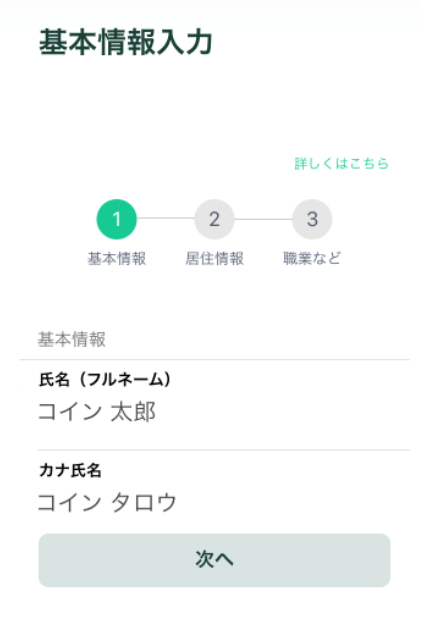Viewport: 421px width, 631px height.
Task: Jump to the step 2 circle
Action: [215, 219]
